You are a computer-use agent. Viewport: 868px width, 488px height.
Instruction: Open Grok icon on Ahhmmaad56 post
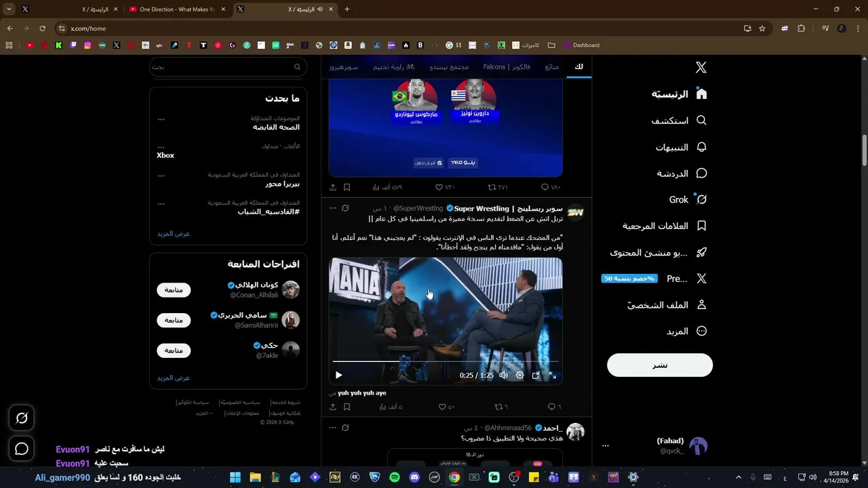point(345,428)
